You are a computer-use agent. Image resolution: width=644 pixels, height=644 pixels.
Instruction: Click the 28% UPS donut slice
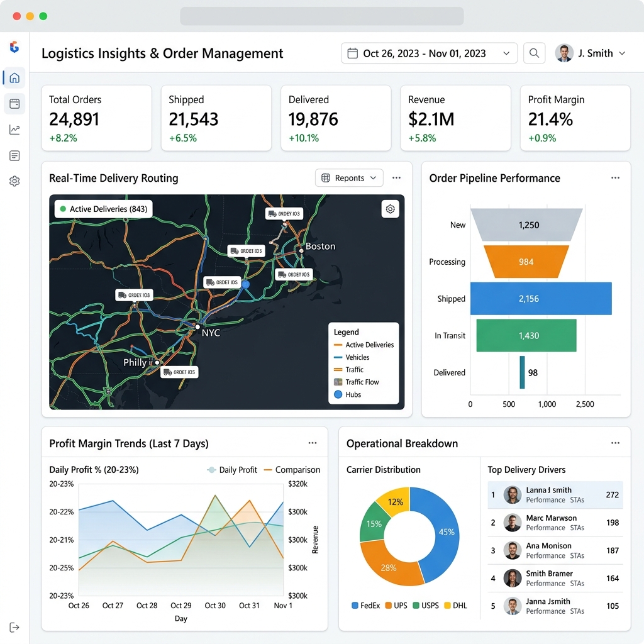point(388,568)
